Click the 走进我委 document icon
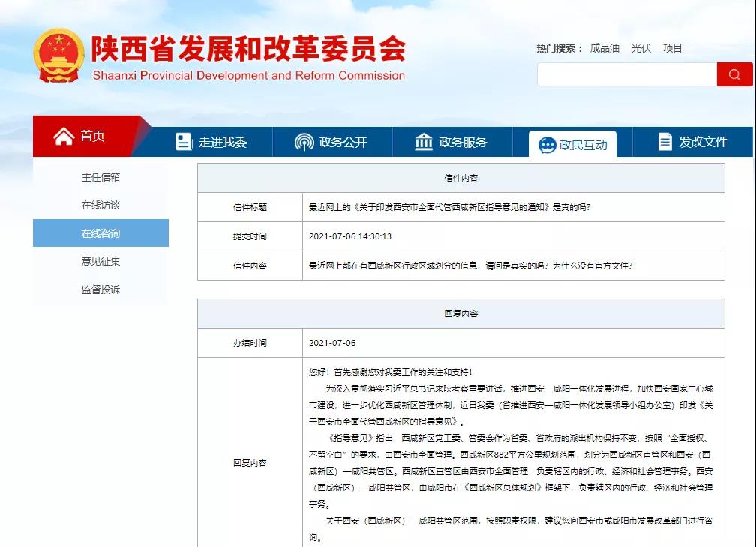756x547 pixels. pyautogui.click(x=184, y=142)
